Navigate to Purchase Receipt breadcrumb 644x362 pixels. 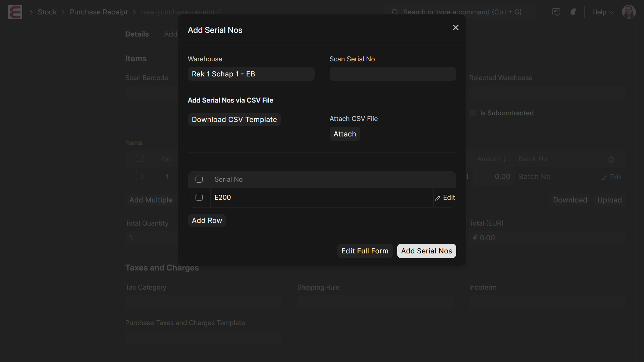click(x=99, y=12)
